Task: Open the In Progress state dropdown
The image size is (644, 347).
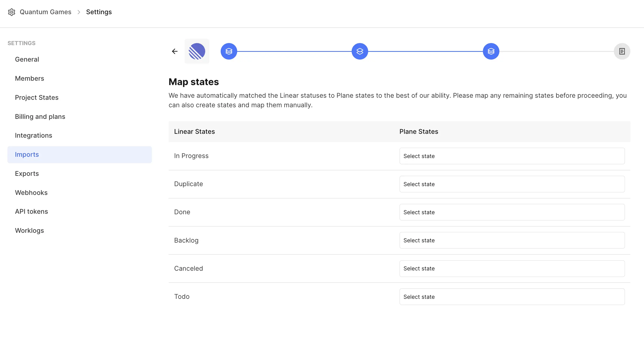Action: (512, 156)
